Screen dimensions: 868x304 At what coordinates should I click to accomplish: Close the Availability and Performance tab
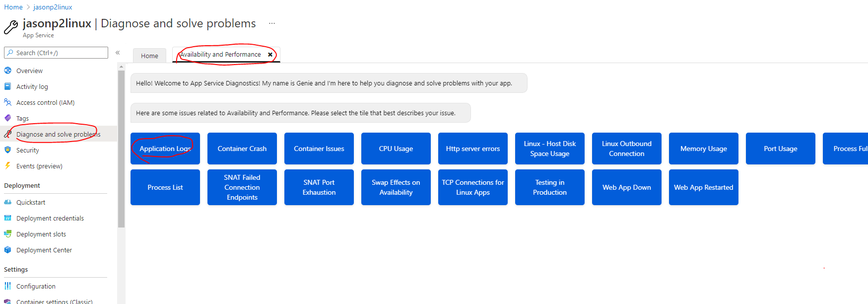pyautogui.click(x=270, y=55)
